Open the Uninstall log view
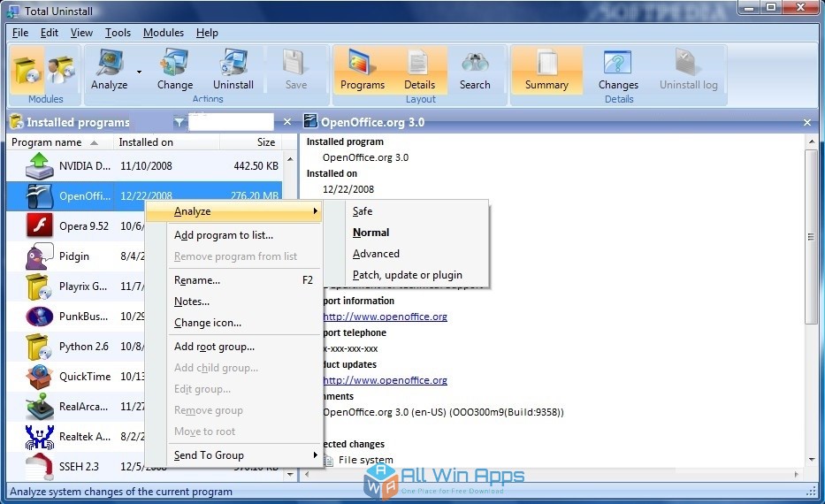 [x=688, y=70]
